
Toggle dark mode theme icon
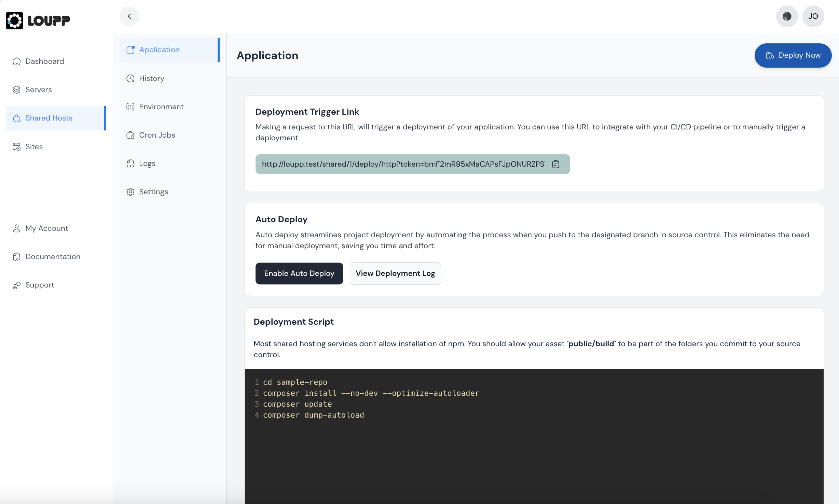tap(787, 16)
